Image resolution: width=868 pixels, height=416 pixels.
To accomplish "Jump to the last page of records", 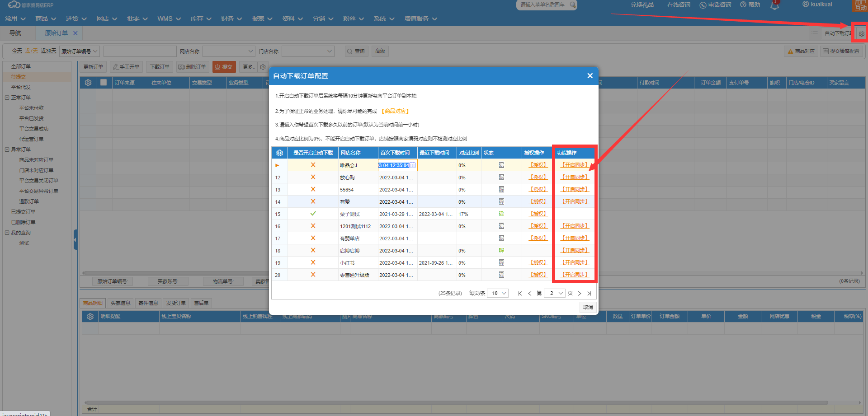I will click(x=589, y=294).
